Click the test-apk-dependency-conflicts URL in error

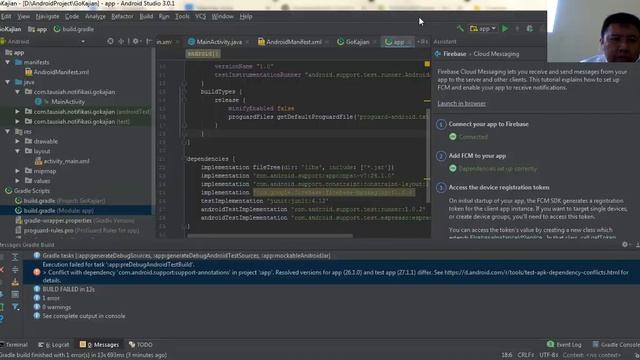532,272
